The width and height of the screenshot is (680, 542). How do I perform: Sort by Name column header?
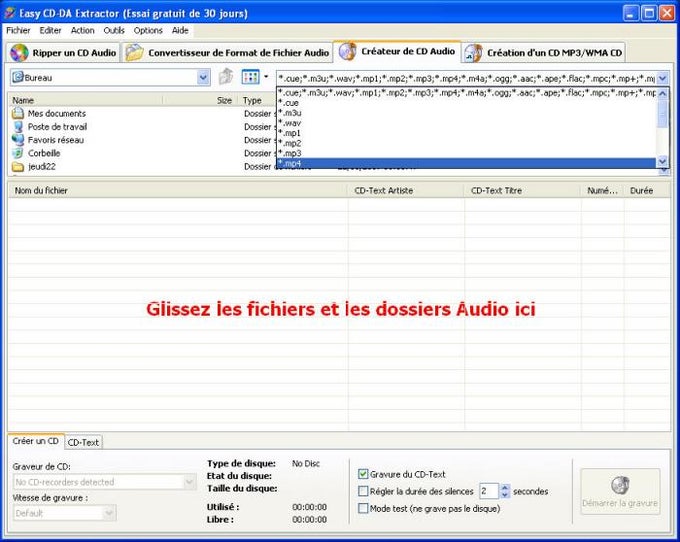pyautogui.click(x=86, y=100)
